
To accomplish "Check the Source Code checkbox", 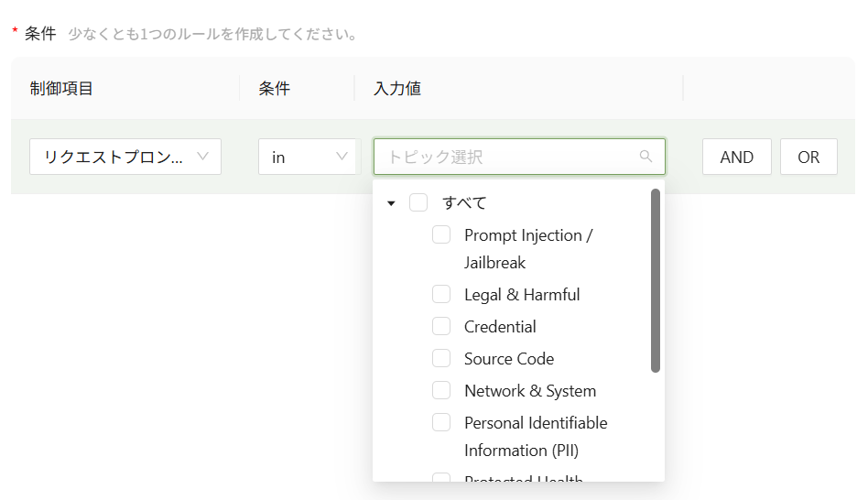I will click(x=441, y=359).
